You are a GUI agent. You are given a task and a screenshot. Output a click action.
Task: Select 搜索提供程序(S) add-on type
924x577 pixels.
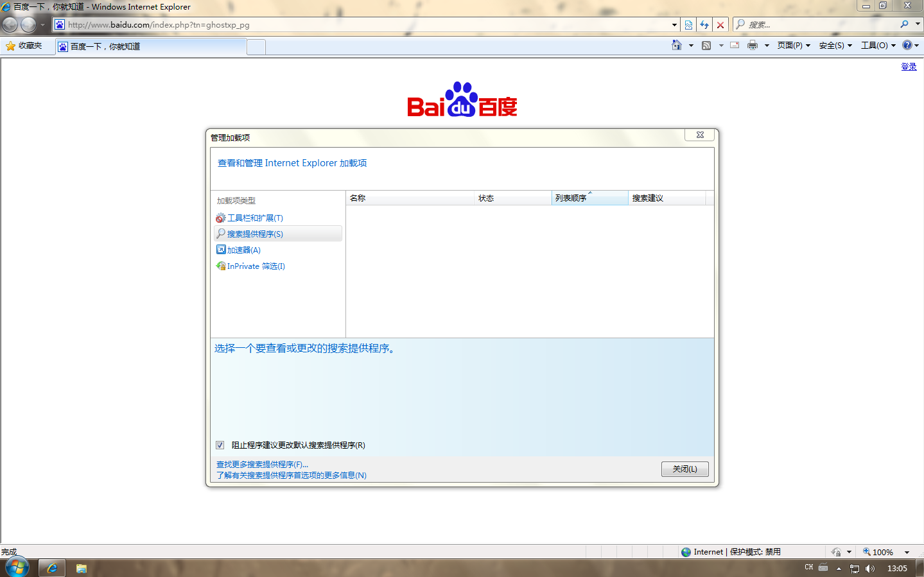pos(277,234)
